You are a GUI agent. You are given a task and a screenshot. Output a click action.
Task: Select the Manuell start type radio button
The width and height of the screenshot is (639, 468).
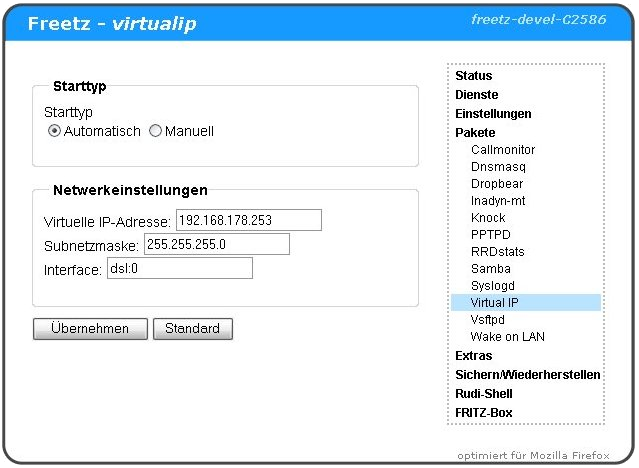tap(155, 131)
